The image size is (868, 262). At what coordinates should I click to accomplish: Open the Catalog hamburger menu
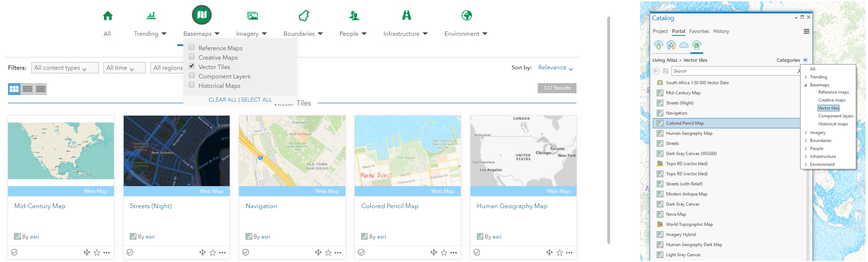coord(807,31)
